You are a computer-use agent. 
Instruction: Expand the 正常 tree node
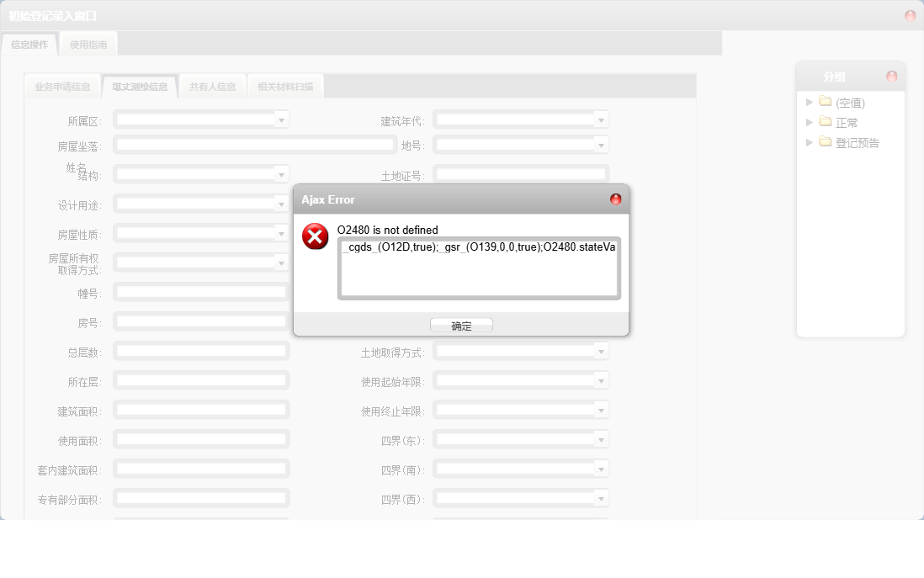809,122
